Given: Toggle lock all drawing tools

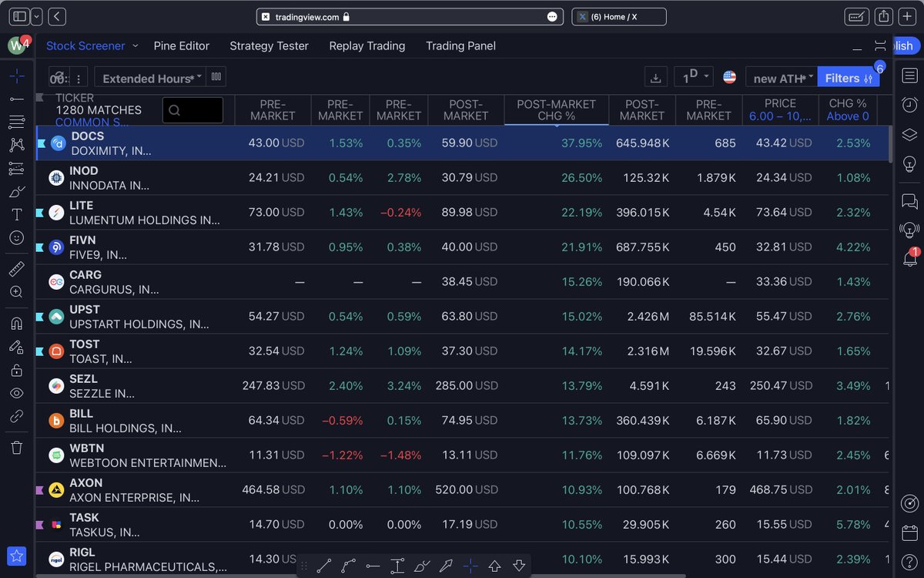Looking at the screenshot, I should [x=17, y=370].
